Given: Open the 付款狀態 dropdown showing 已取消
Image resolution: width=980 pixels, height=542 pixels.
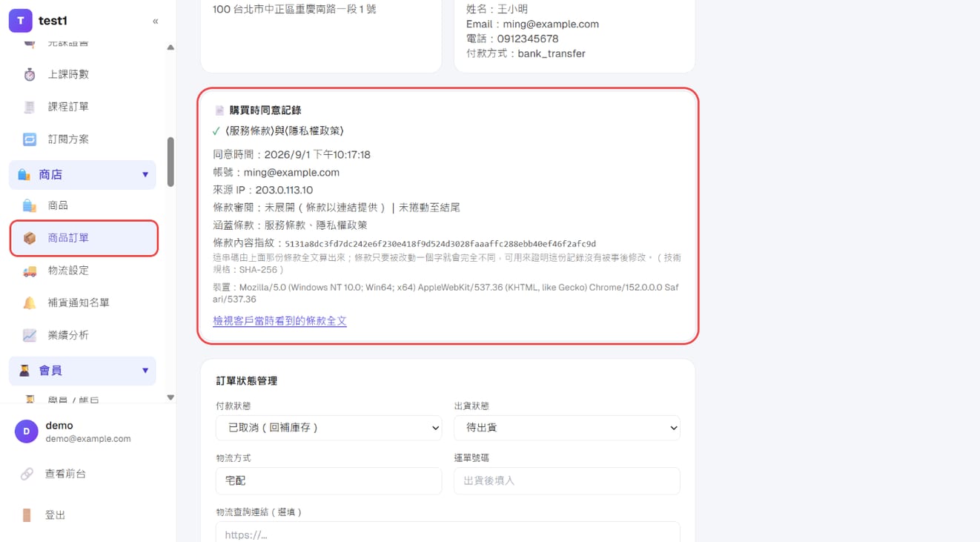Looking at the screenshot, I should point(329,428).
